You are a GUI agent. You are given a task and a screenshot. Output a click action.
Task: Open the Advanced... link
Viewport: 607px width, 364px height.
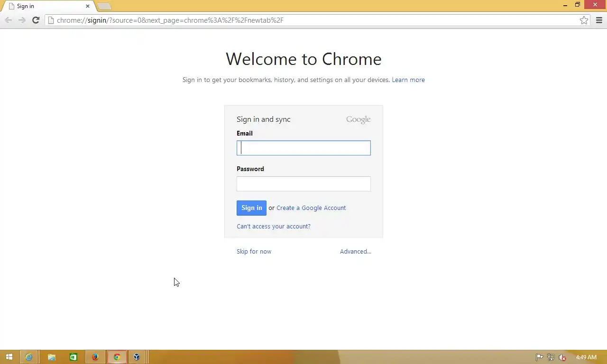pos(356,251)
